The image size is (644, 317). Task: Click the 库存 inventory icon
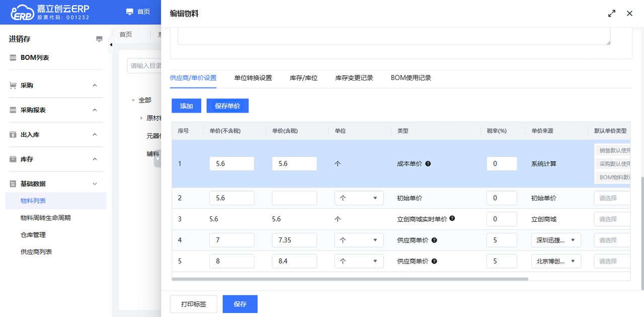[13, 160]
